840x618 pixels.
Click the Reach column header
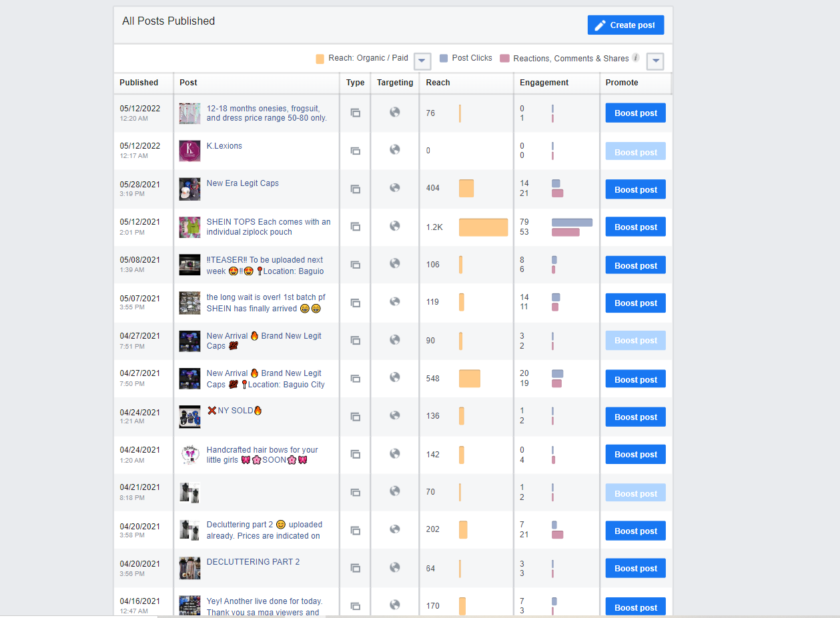[438, 83]
